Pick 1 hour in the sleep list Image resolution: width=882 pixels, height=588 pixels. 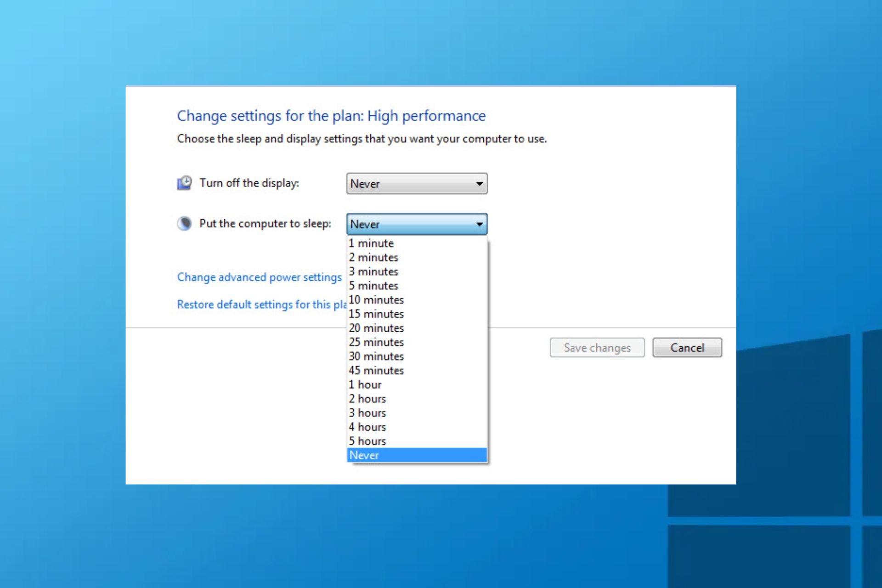(417, 384)
